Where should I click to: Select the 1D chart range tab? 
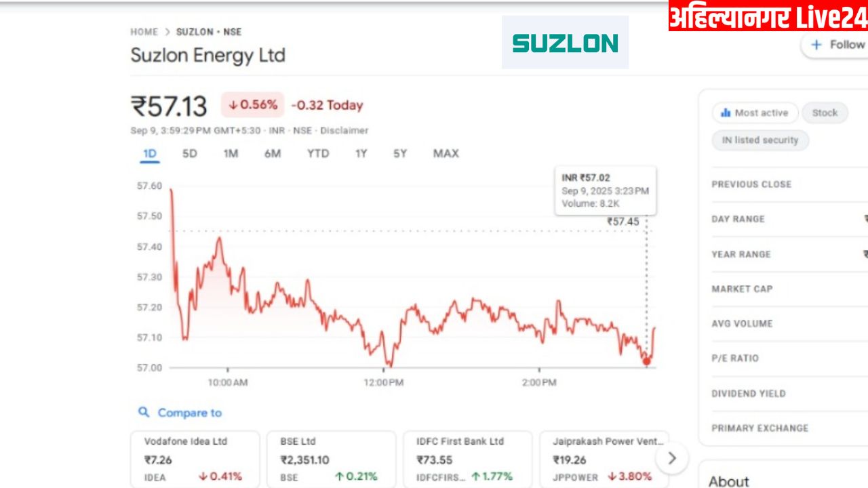[x=149, y=154]
